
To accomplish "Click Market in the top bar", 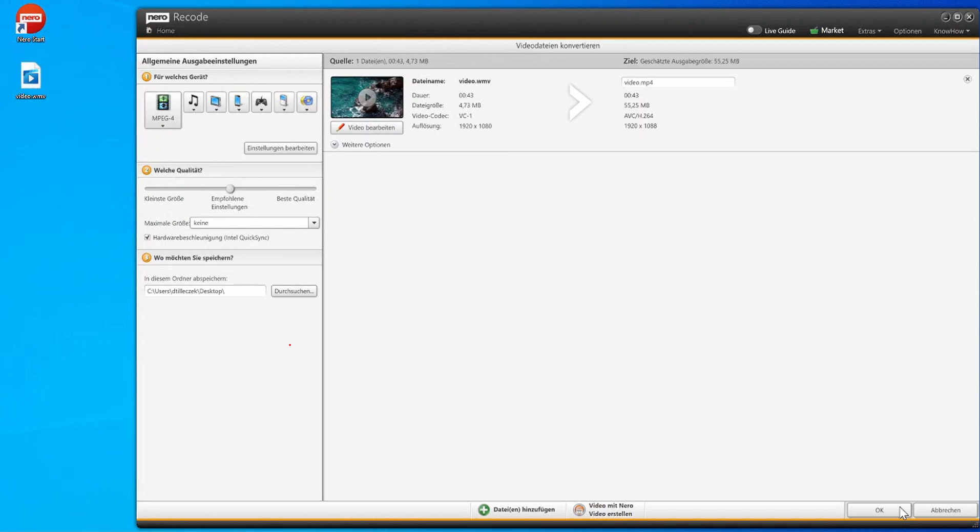I will click(832, 31).
